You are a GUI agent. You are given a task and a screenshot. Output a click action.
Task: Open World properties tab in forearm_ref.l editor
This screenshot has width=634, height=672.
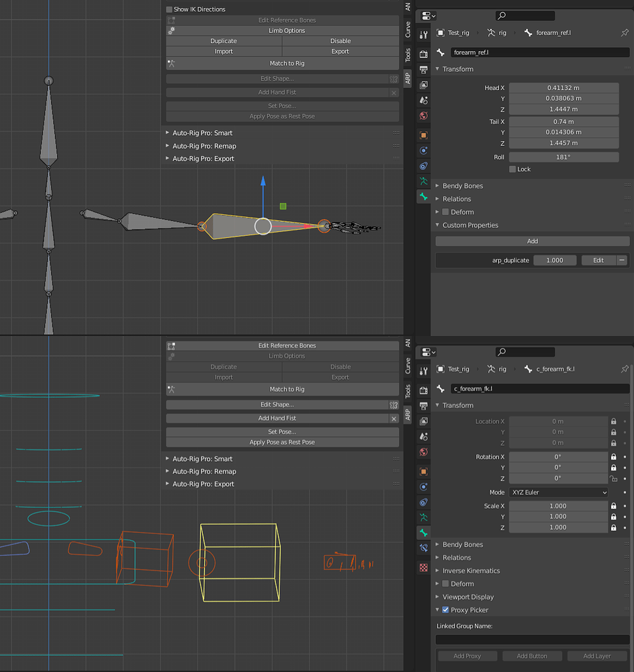click(x=423, y=116)
